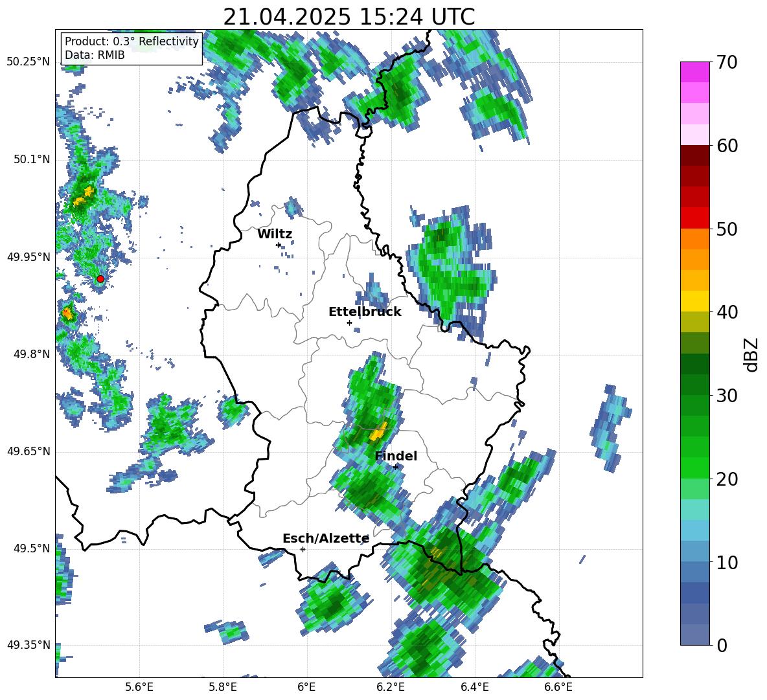Click the title 21.04.2025 15:24 UTC
767x700 pixels.
click(x=349, y=17)
